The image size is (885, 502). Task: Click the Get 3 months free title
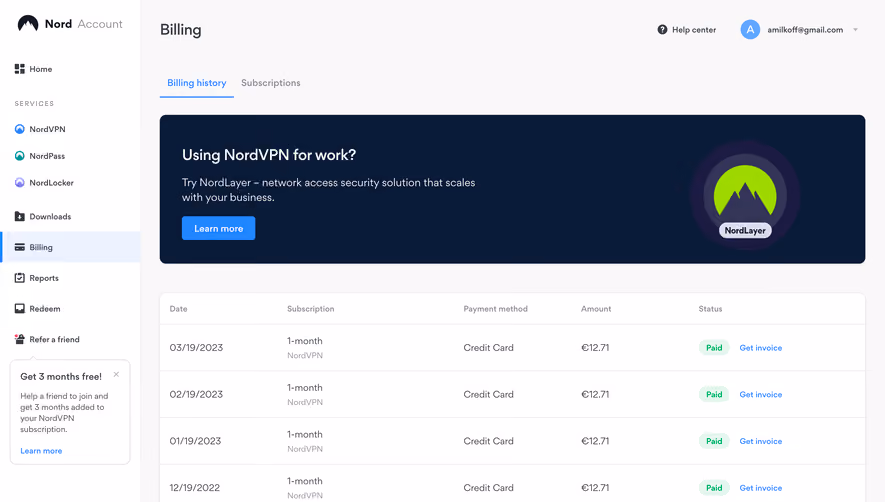click(61, 377)
